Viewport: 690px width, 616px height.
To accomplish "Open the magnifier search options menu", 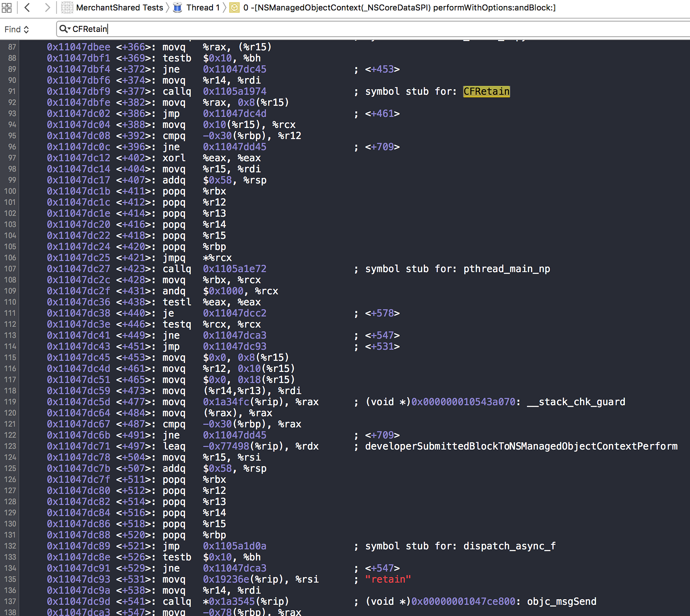I will point(65,29).
